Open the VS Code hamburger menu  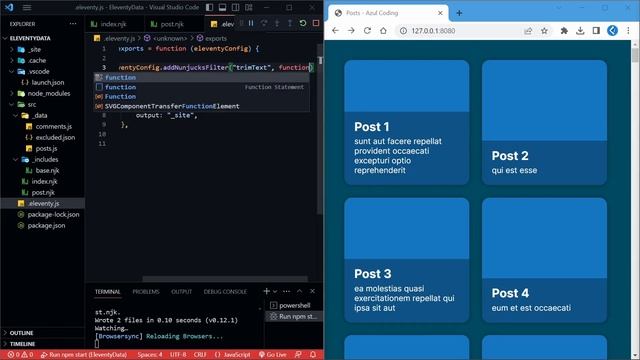tap(27, 7)
